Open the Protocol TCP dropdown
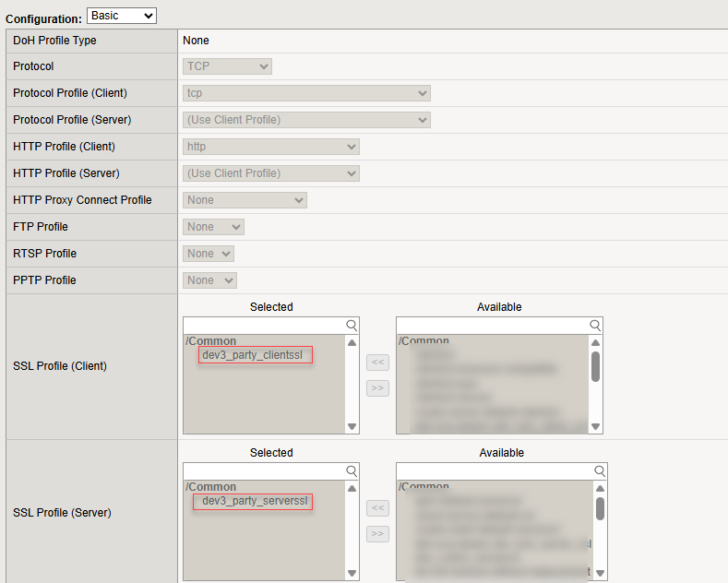Image resolution: width=728 pixels, height=583 pixels. 227,66
